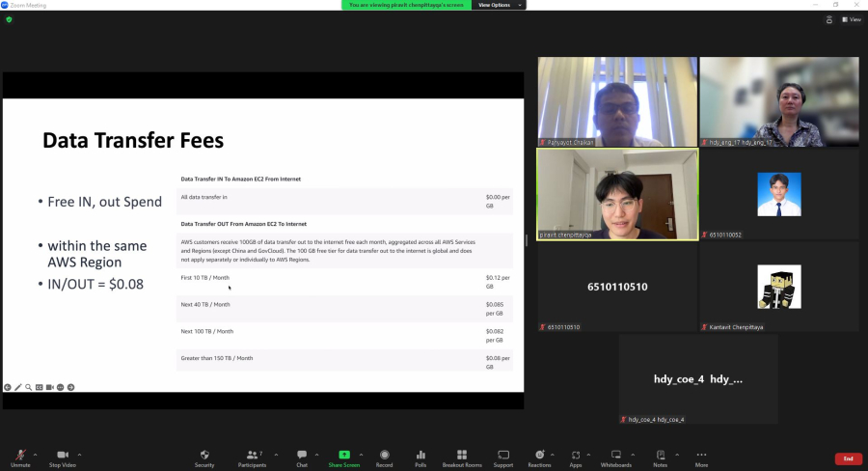
Task: Open the Security shield options
Action: [x=204, y=457]
